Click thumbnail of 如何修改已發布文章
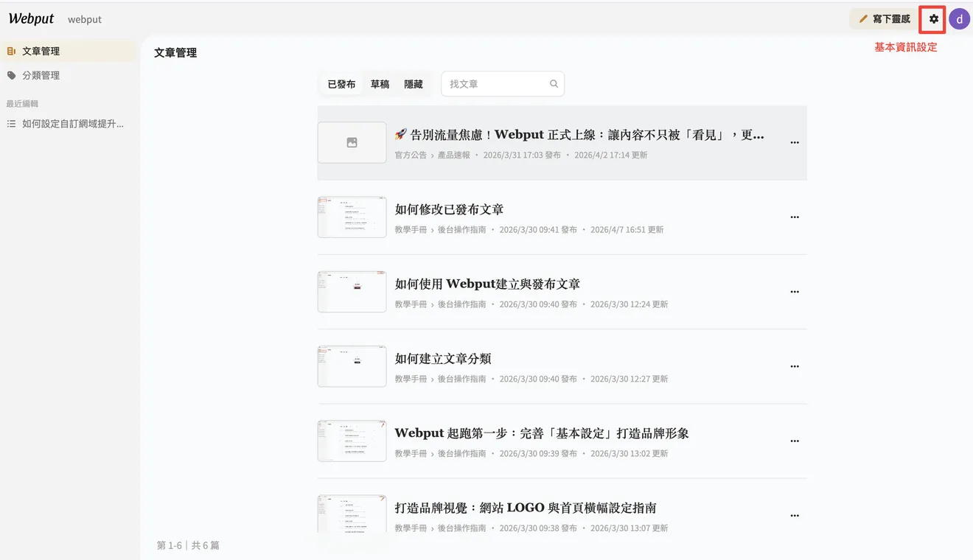This screenshot has height=560, width=973. (352, 217)
